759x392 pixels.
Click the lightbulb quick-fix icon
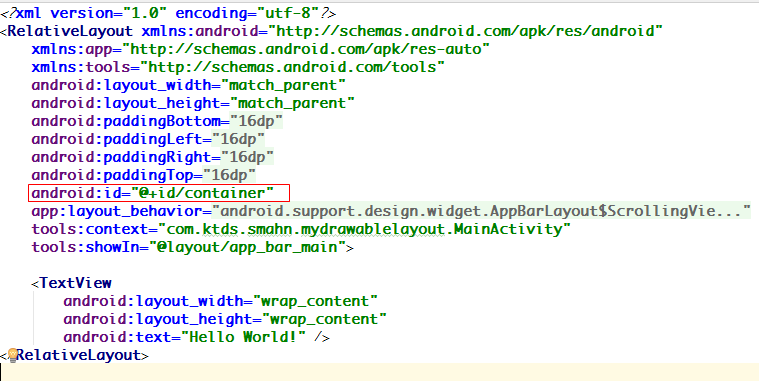[13, 355]
